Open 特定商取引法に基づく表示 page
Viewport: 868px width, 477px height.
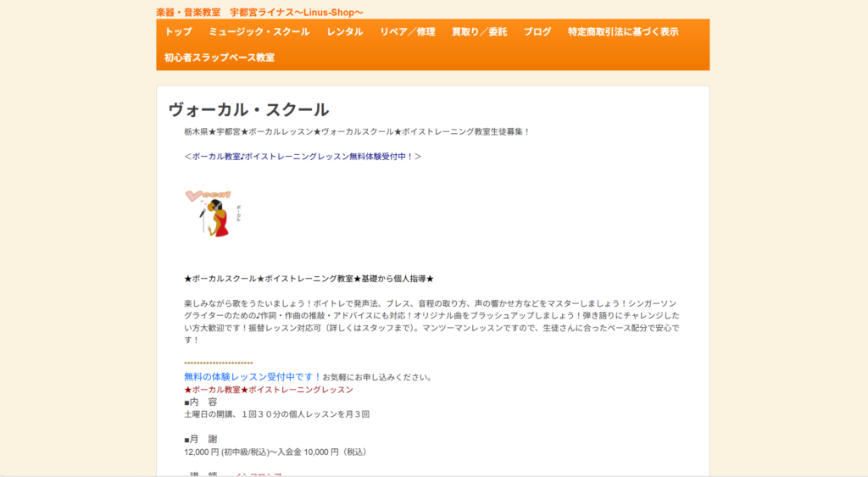pyautogui.click(x=623, y=32)
